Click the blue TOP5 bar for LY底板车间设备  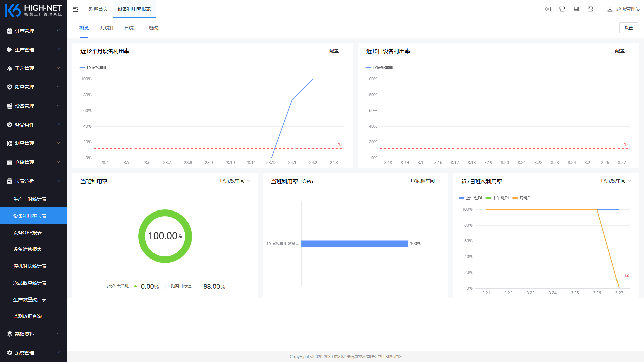pyautogui.click(x=355, y=244)
